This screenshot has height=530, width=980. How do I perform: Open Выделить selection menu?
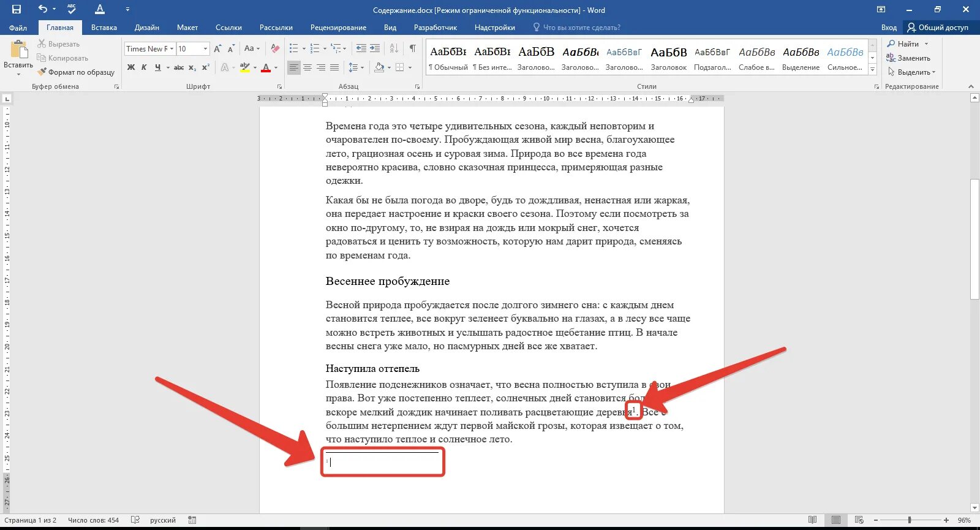911,72
